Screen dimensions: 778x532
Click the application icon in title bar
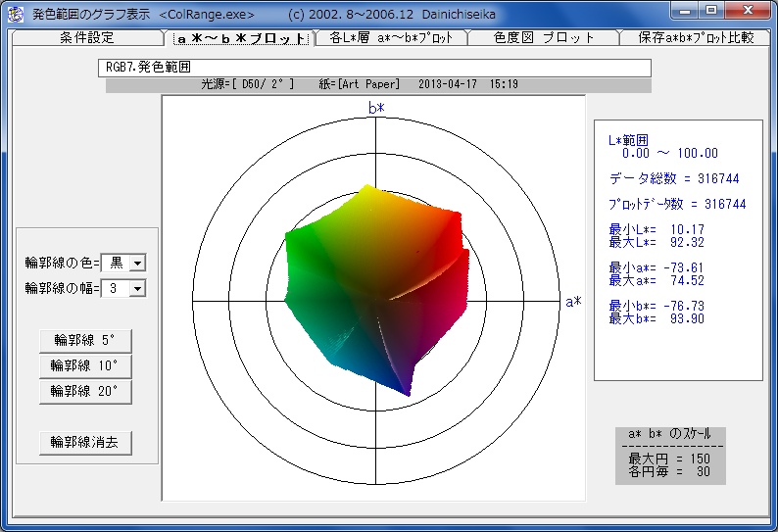[x=16, y=14]
